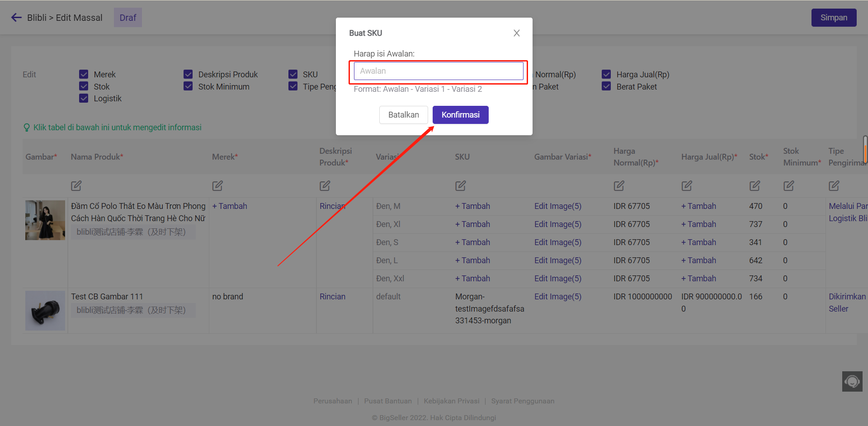Click Batalkan to cancel SKU creation
The width and height of the screenshot is (868, 426).
(403, 115)
